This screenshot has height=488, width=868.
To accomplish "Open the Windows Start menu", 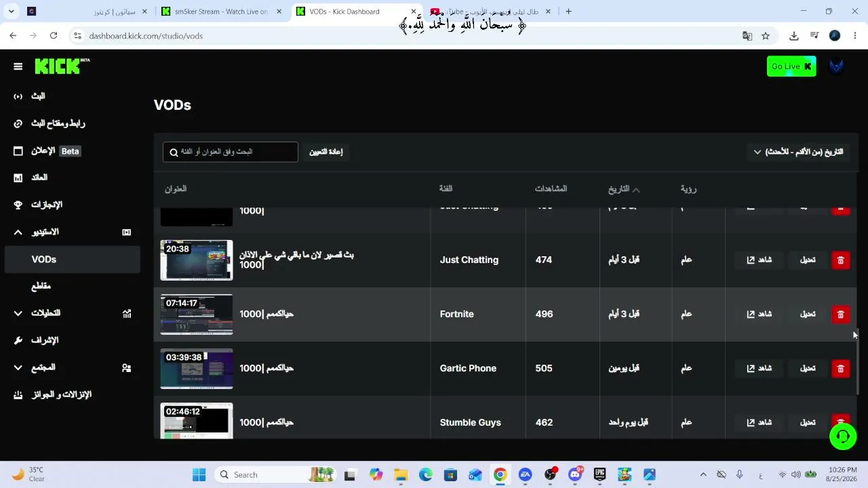I will [x=199, y=475].
